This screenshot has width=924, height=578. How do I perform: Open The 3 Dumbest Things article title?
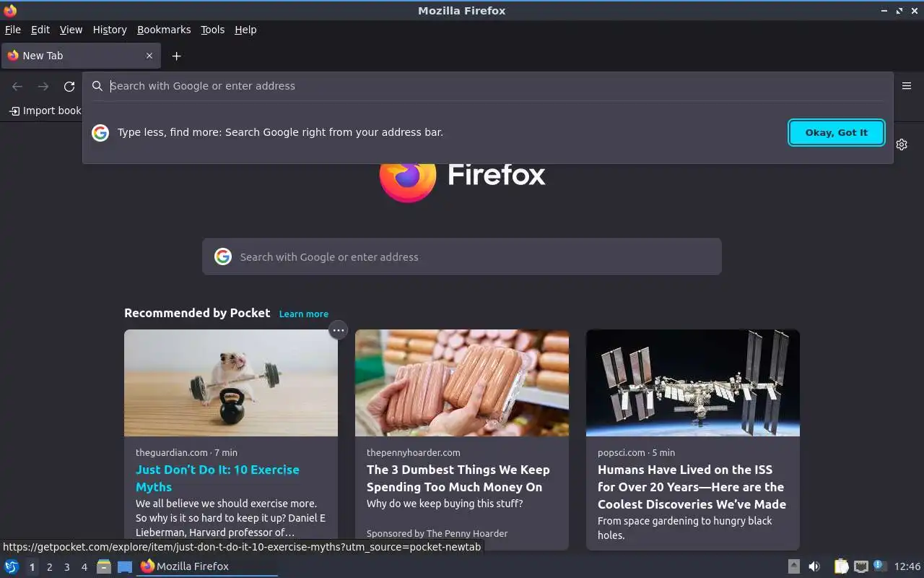(x=458, y=478)
